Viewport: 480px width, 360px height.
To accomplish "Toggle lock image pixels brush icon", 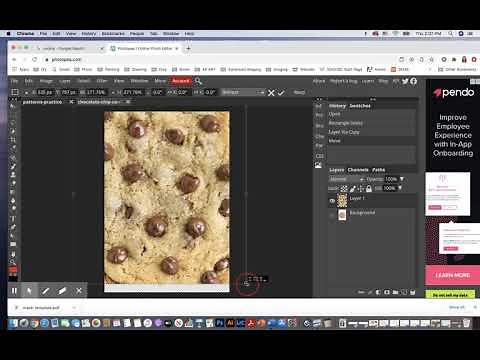I will [x=353, y=189].
